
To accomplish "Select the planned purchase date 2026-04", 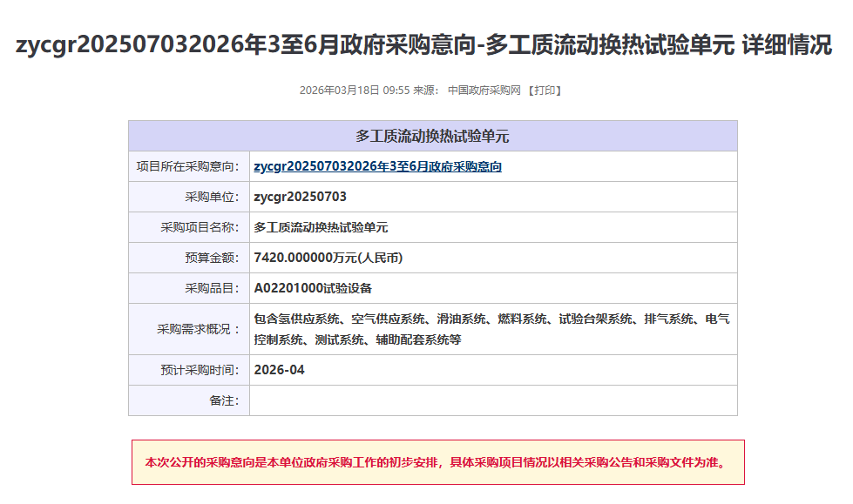I will [x=279, y=370].
